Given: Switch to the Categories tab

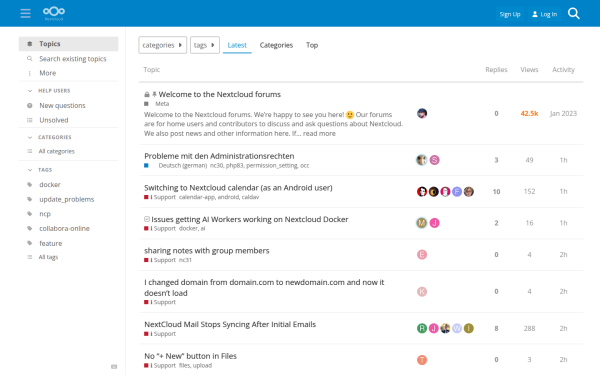Looking at the screenshot, I should click(x=276, y=45).
